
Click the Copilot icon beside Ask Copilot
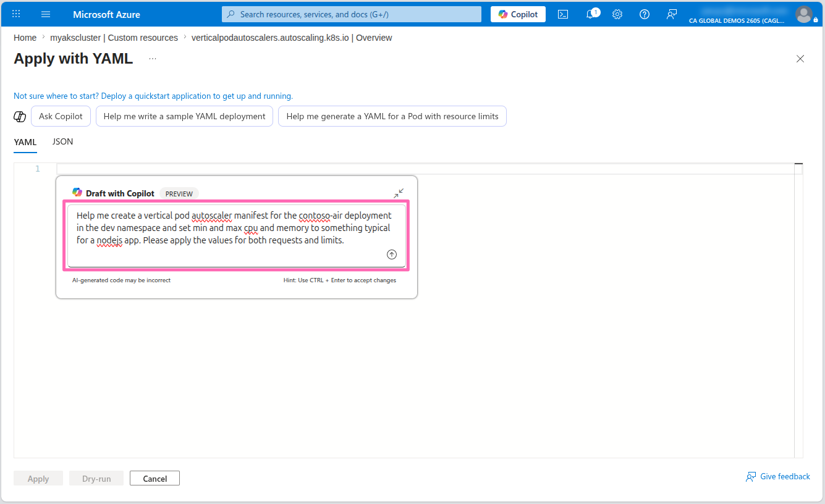tap(20, 116)
